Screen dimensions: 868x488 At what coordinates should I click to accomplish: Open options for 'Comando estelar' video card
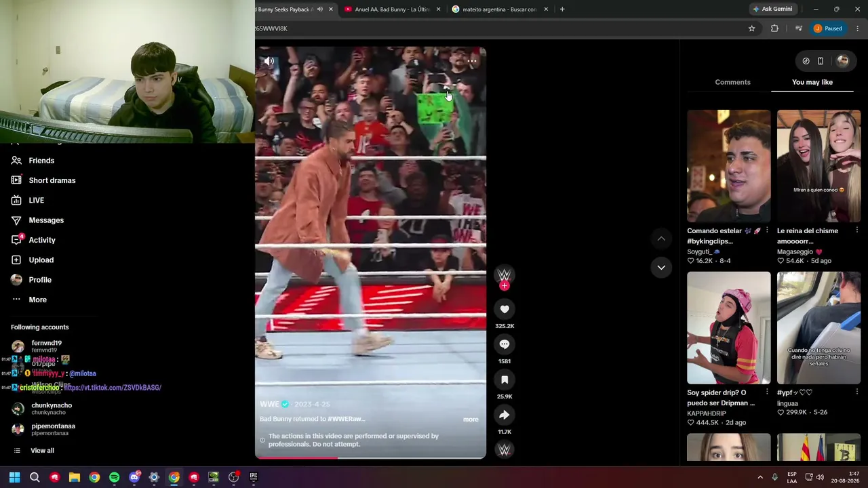pyautogui.click(x=767, y=230)
